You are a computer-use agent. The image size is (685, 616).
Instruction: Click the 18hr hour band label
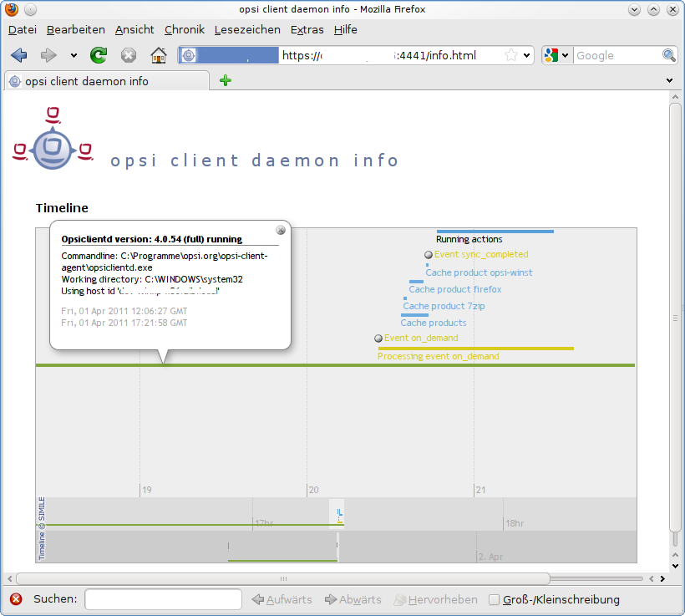pos(515,523)
